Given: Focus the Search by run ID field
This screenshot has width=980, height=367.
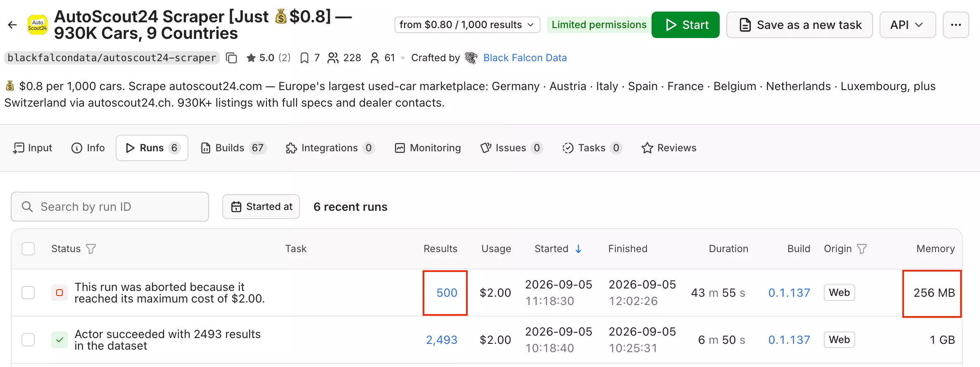Looking at the screenshot, I should click(x=110, y=207).
